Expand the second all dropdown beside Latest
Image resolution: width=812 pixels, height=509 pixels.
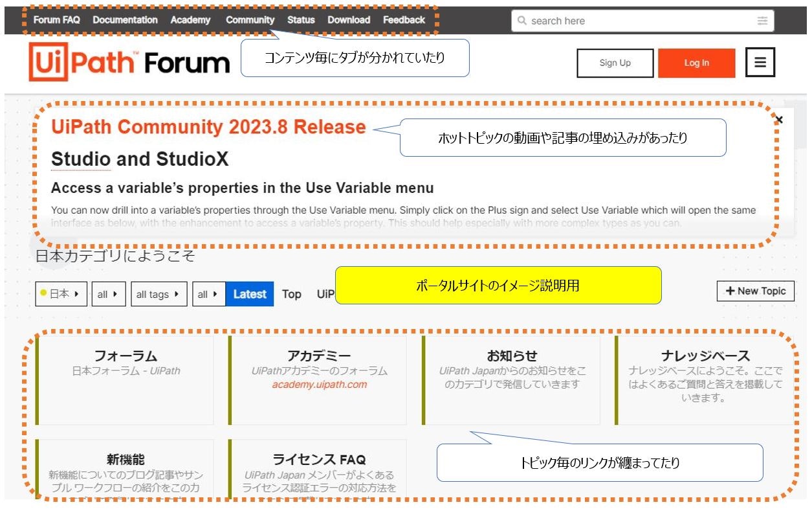[208, 293]
